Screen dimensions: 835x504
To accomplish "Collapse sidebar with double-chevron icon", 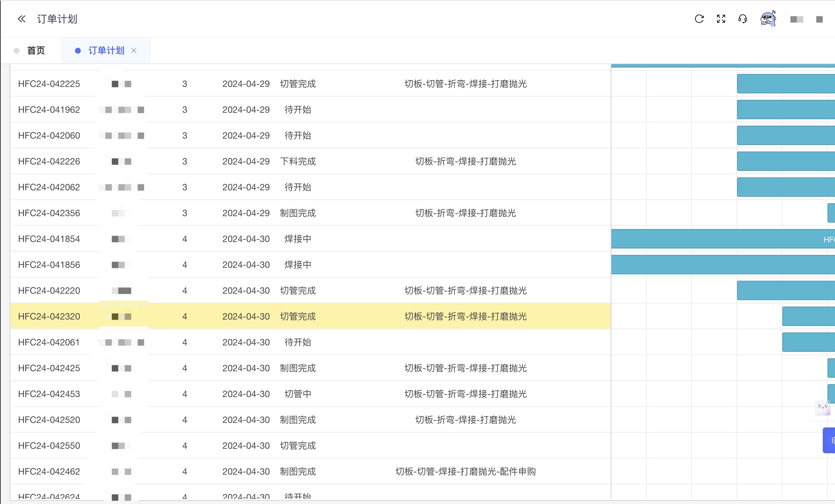I will (22, 19).
